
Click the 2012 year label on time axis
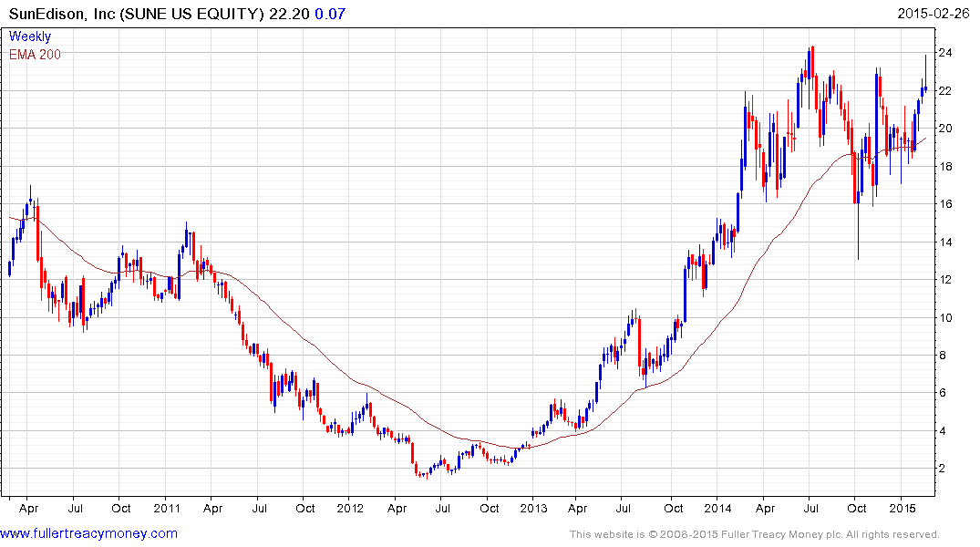350,508
